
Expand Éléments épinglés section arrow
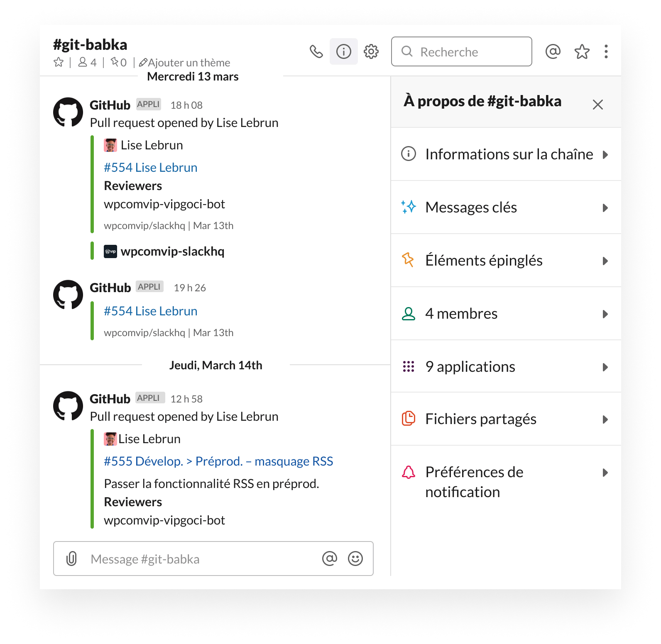(x=605, y=261)
